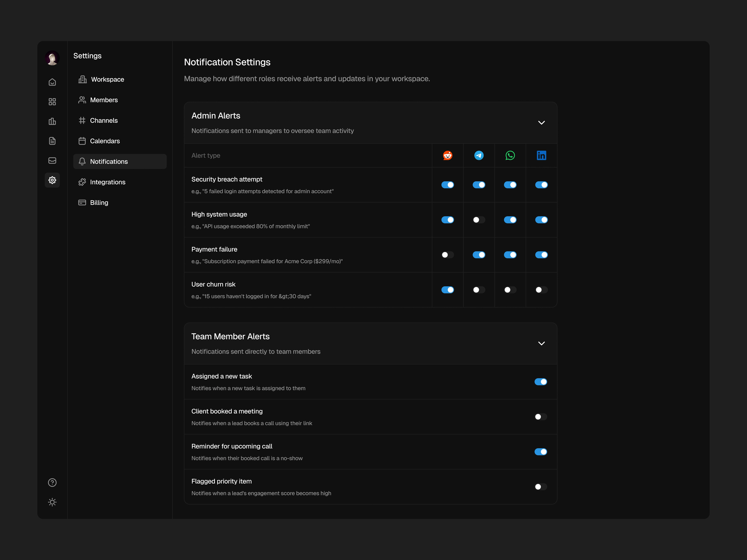Click the help question mark icon
747x560 pixels.
pyautogui.click(x=52, y=483)
